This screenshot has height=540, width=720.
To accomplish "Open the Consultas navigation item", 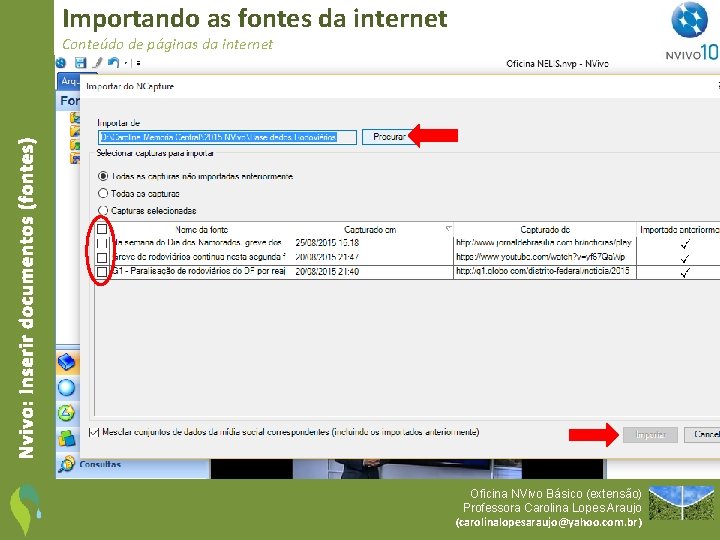I will (x=89, y=464).
